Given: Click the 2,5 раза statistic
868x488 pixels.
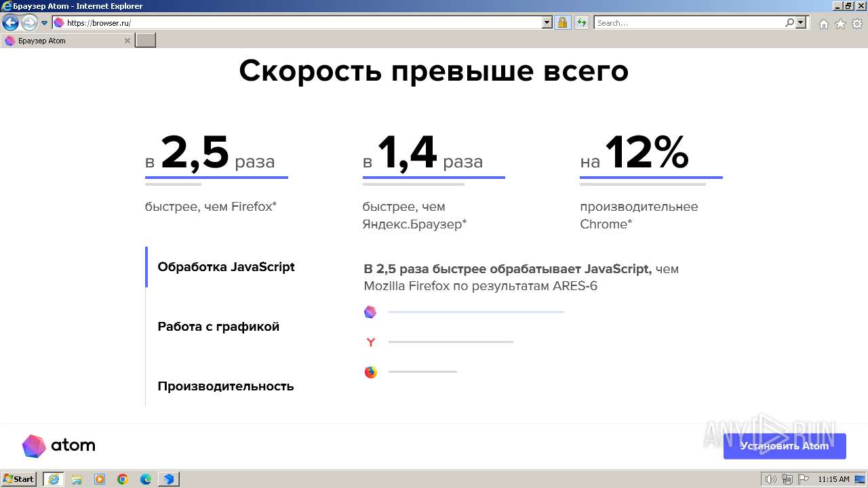Looking at the screenshot, I should (210, 153).
